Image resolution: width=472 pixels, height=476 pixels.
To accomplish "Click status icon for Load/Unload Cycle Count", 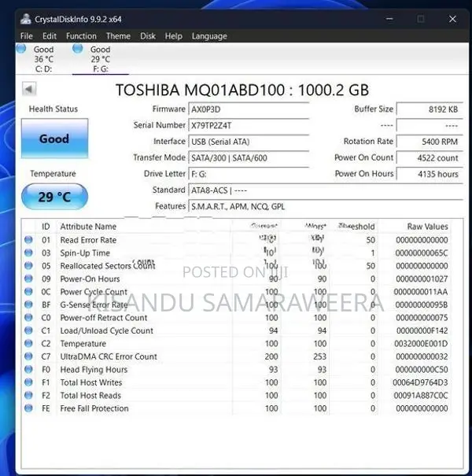I will point(28,330).
